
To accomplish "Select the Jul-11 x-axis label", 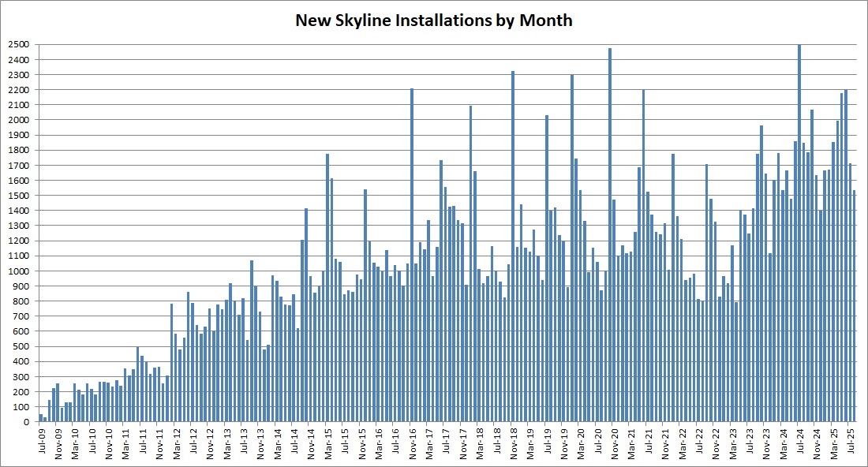I will coord(143,441).
